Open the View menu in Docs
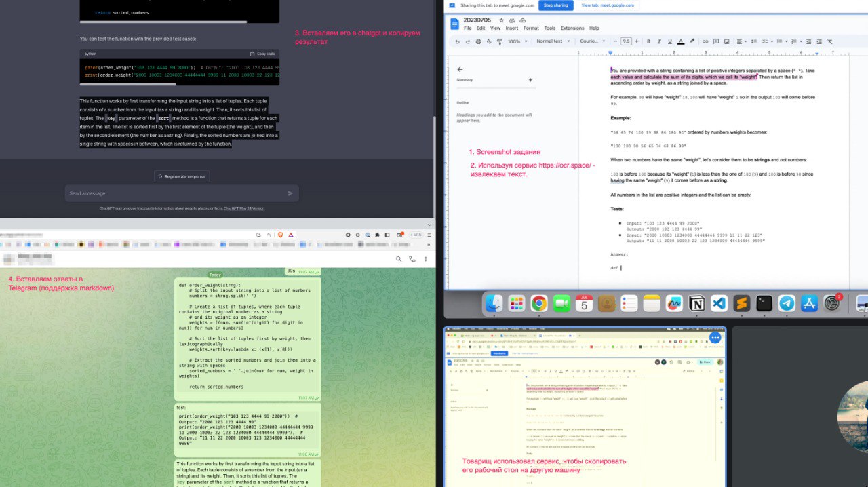This screenshot has width=868, height=487. pyautogui.click(x=495, y=28)
